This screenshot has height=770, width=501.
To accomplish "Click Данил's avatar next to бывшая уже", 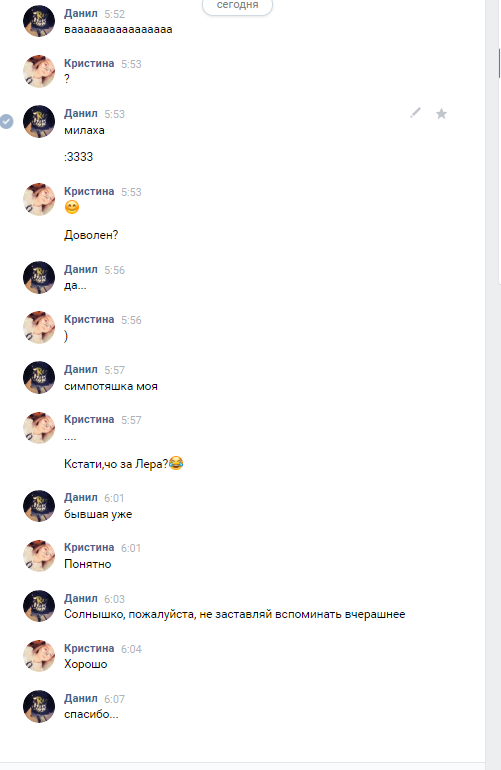I will (39, 506).
